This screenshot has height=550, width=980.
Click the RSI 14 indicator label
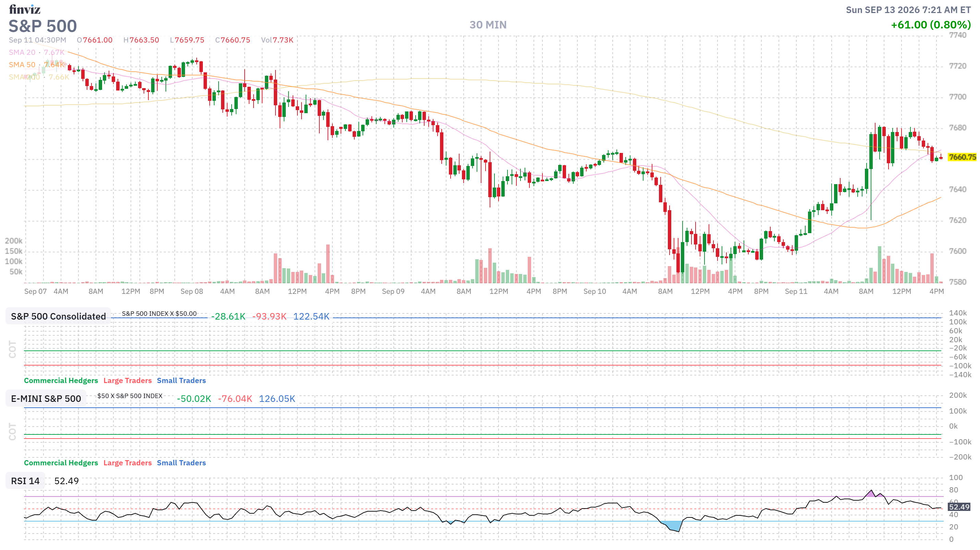(x=25, y=481)
